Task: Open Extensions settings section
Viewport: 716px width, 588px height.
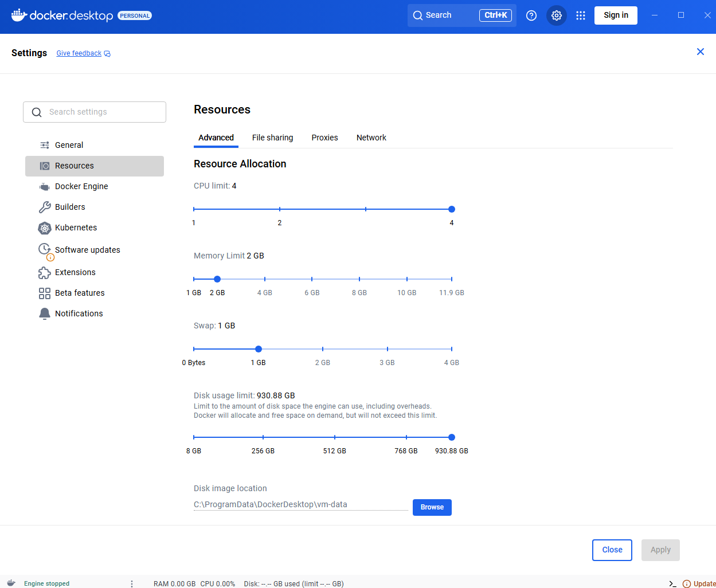Action: tap(95, 272)
